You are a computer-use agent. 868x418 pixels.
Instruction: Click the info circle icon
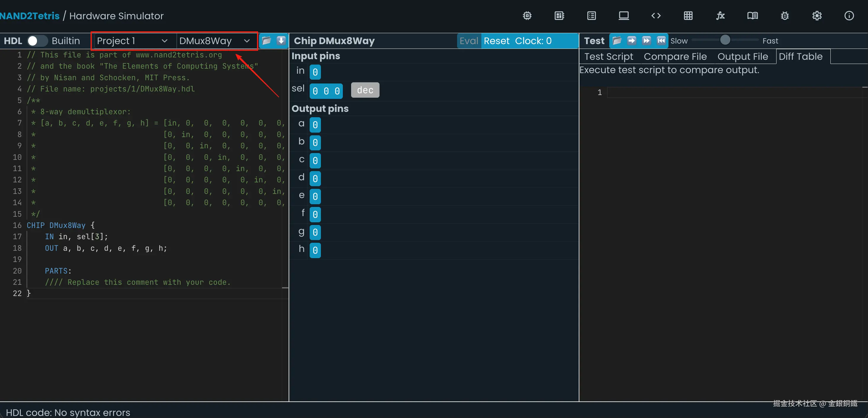[849, 16]
